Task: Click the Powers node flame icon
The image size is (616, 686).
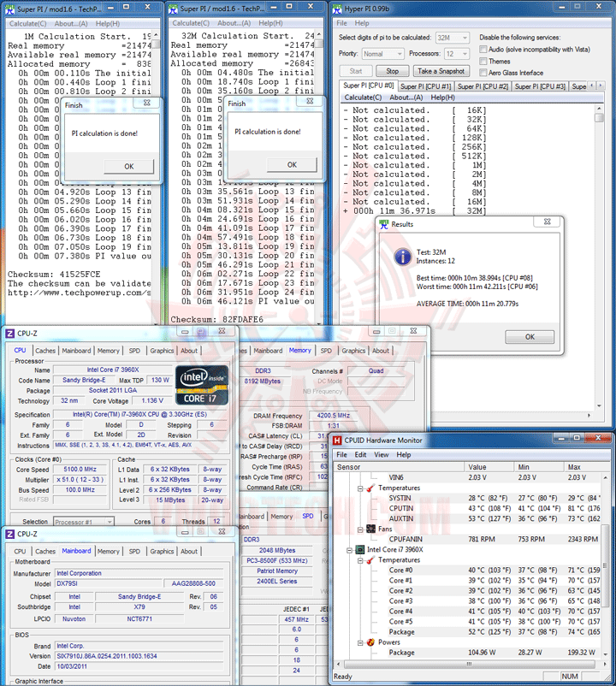Action: click(x=370, y=642)
